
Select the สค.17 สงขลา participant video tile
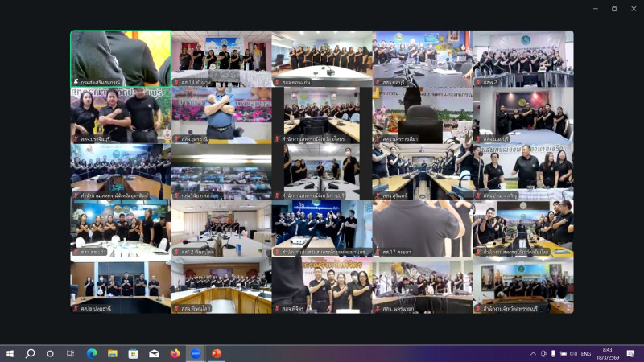(x=422, y=228)
